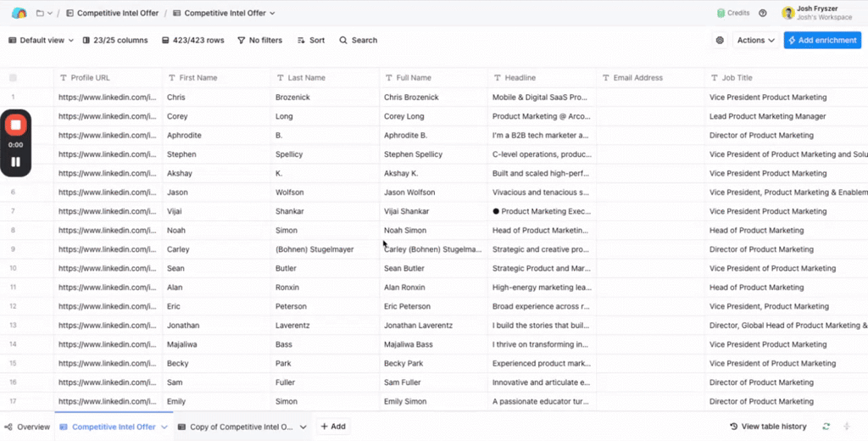
Task: Open Josh Fryszer's profile avatar
Action: 787,13
